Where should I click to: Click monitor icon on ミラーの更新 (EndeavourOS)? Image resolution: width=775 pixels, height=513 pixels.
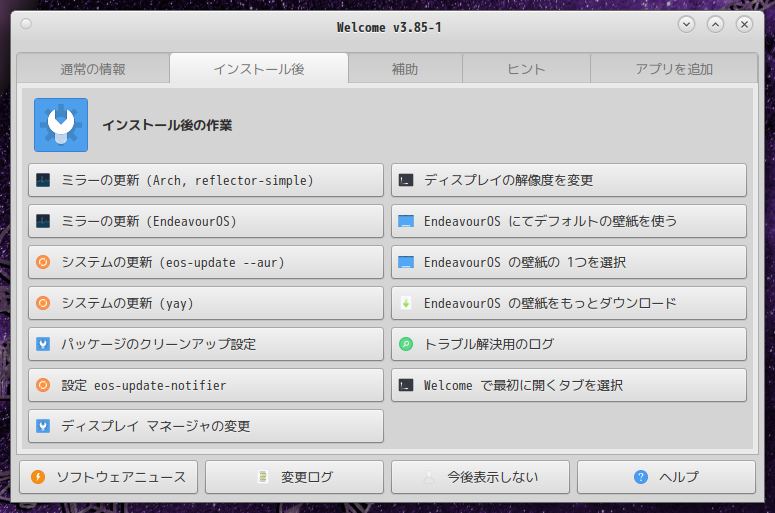click(x=43, y=221)
